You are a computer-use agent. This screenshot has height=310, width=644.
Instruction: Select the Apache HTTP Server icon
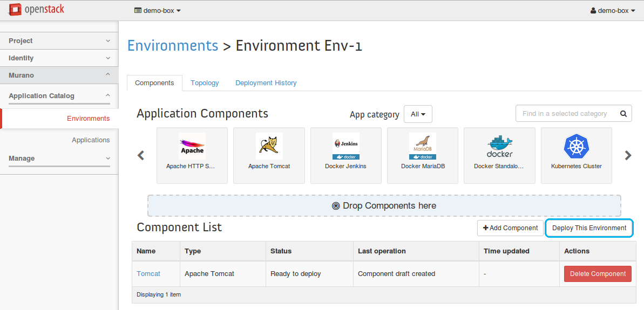(x=192, y=146)
